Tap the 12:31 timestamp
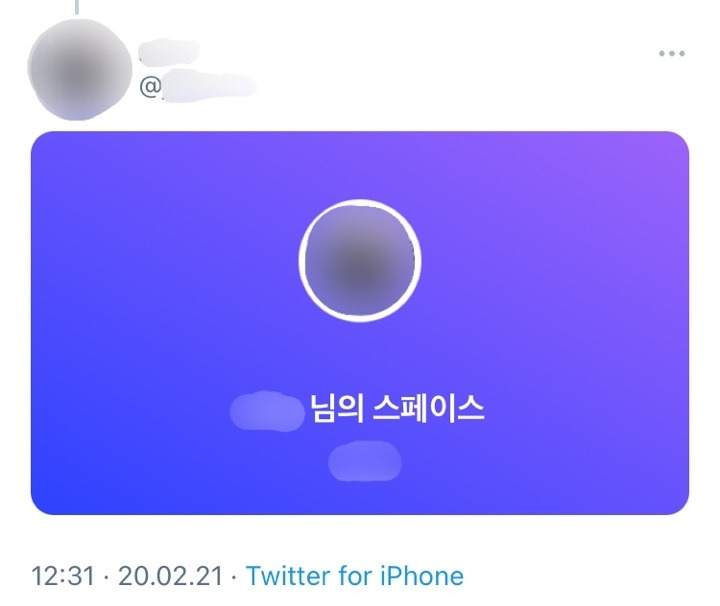This screenshot has width=720, height=606. click(x=63, y=576)
